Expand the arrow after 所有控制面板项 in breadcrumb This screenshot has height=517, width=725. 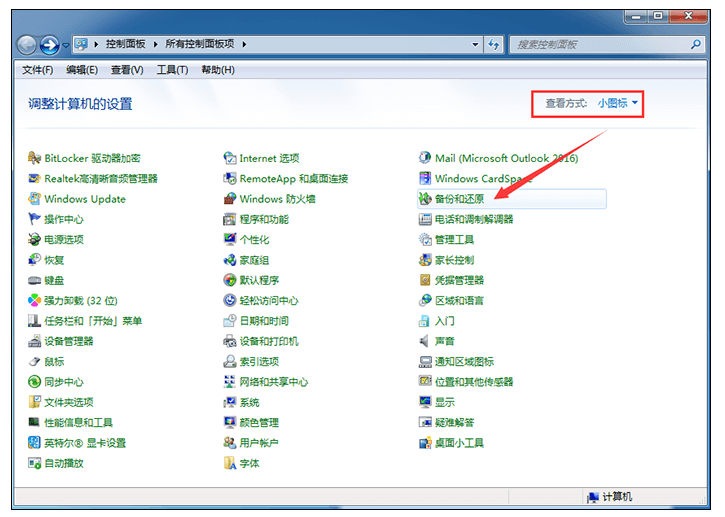[244, 44]
